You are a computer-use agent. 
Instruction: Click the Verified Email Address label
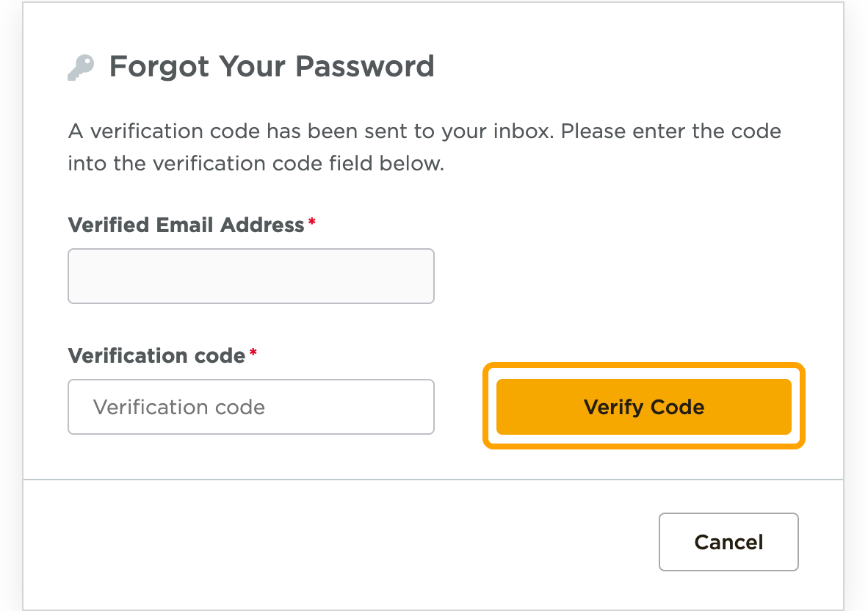pyautogui.click(x=186, y=225)
